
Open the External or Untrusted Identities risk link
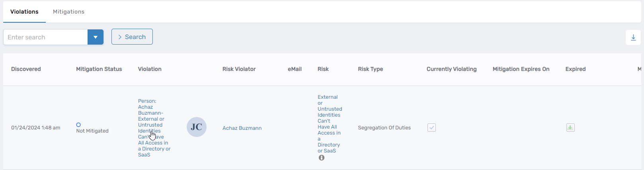[329, 124]
